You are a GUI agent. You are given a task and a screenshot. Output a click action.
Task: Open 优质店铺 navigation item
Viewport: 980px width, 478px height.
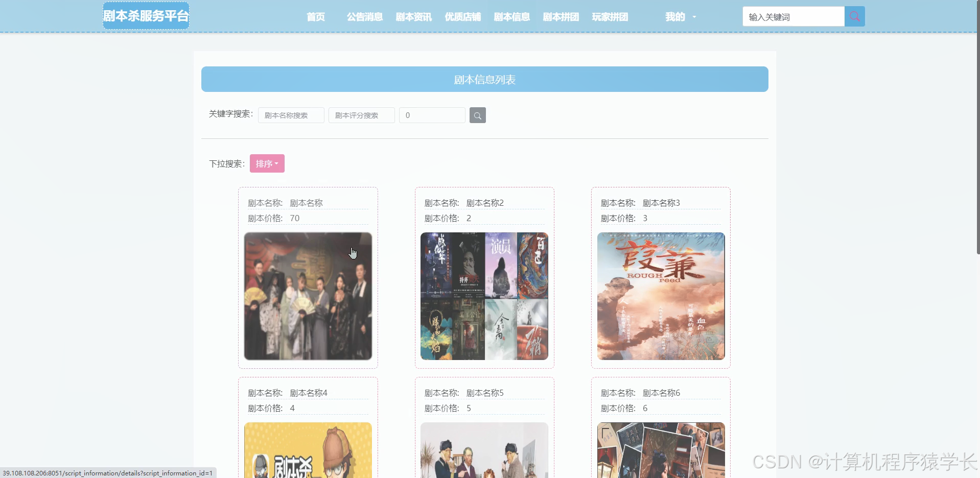coord(462,17)
